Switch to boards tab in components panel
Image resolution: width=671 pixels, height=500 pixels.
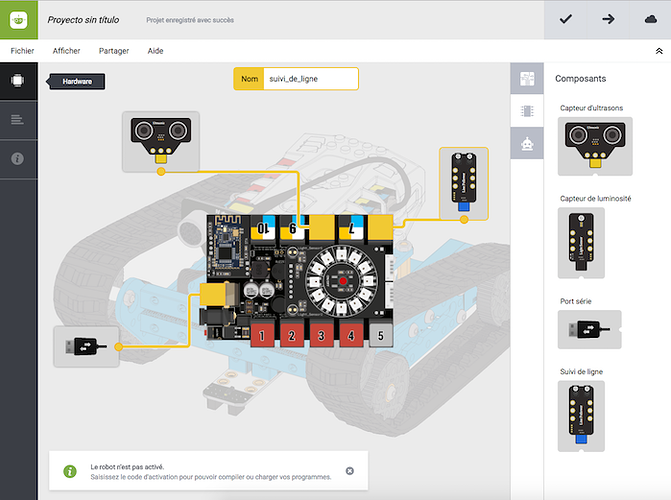[x=527, y=78]
